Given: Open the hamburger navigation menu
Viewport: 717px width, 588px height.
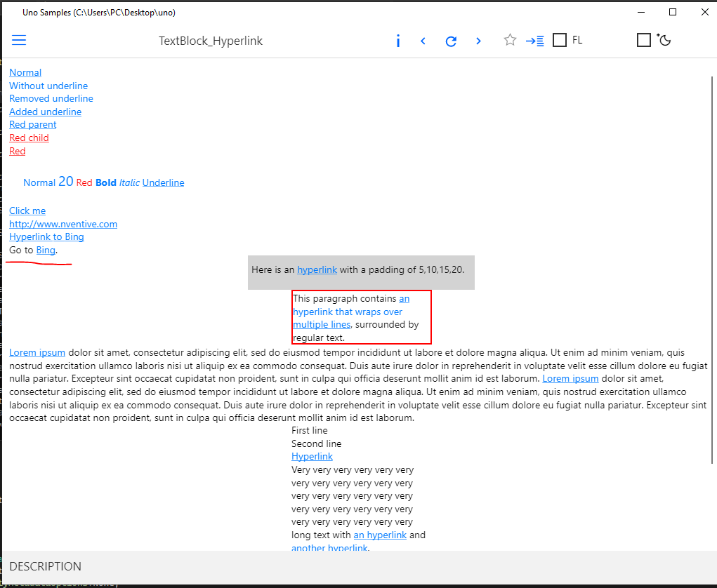Looking at the screenshot, I should click(x=19, y=40).
